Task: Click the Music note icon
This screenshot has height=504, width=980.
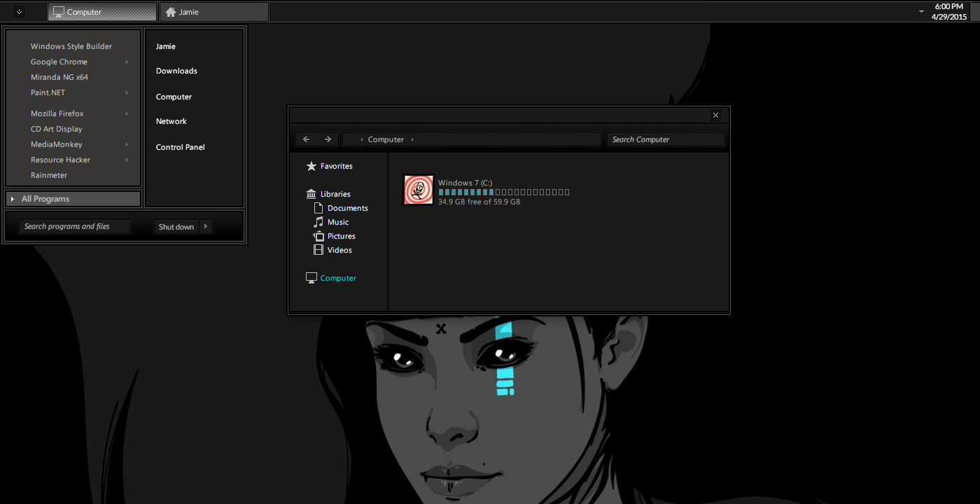Action: [318, 222]
